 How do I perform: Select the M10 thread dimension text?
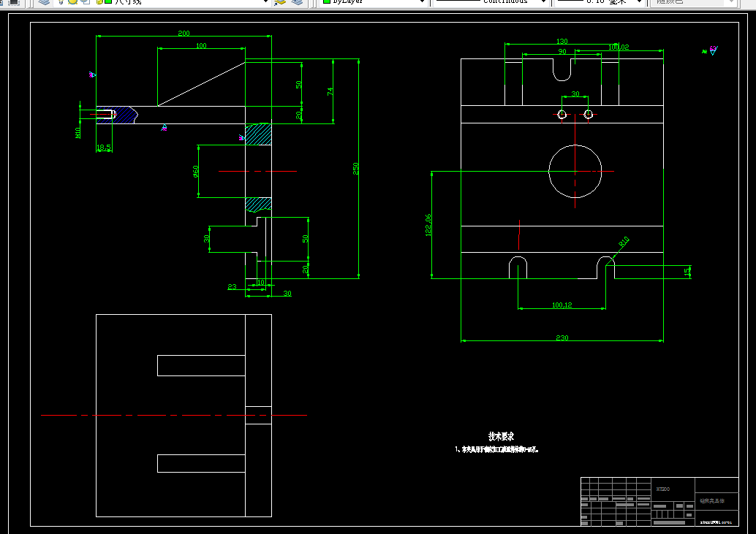coord(78,133)
